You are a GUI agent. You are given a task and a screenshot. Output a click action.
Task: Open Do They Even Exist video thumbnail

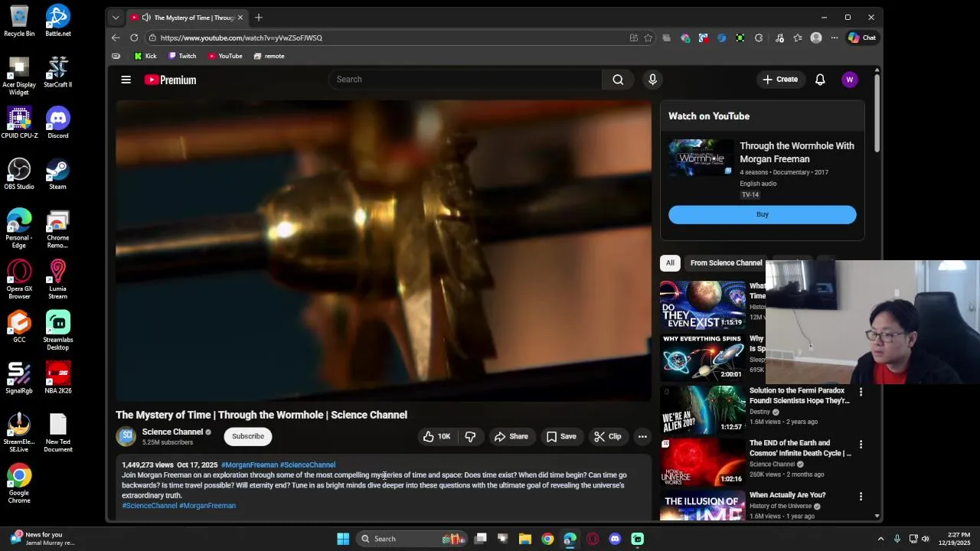coord(703,305)
